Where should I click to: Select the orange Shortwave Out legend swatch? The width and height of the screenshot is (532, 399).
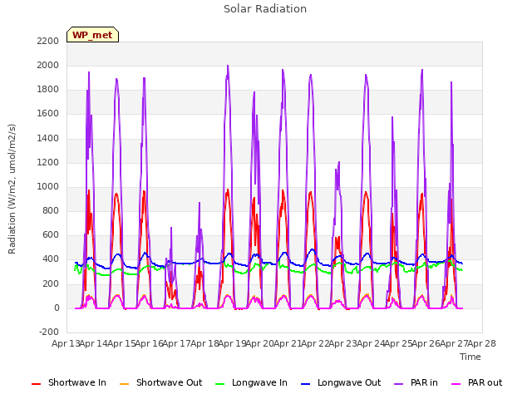pos(124,384)
